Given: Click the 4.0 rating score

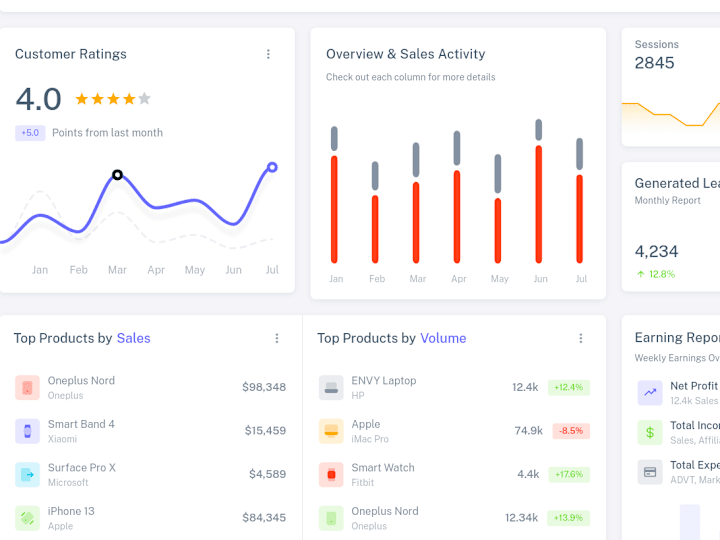Looking at the screenshot, I should 38,99.
